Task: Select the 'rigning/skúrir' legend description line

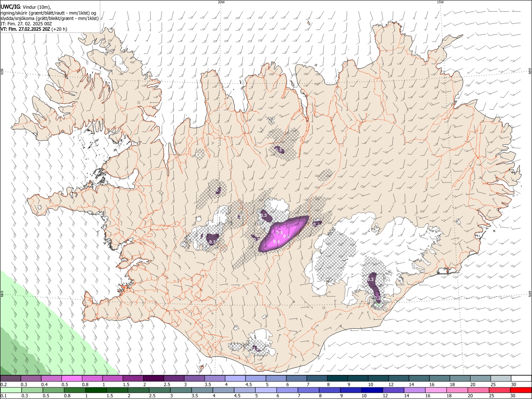Action: tap(48, 13)
